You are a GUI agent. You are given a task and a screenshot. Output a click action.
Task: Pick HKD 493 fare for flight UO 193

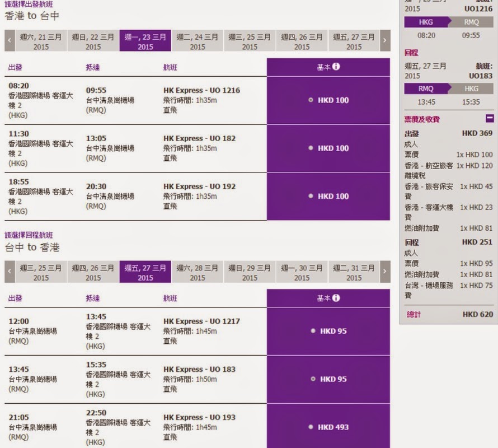tap(313, 427)
